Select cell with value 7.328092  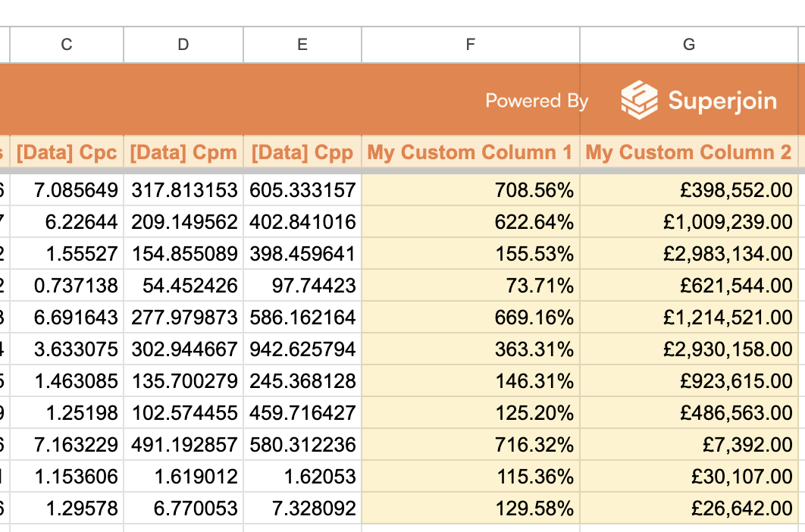(302, 509)
